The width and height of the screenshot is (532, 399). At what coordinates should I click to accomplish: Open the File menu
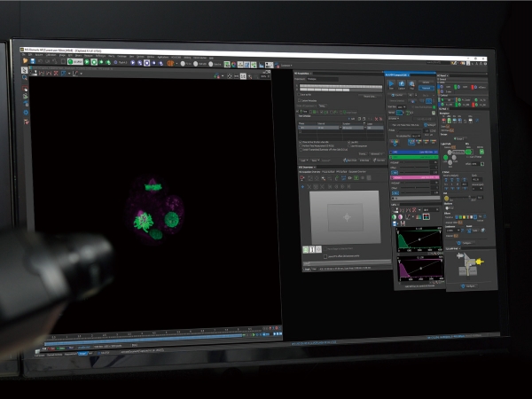[24, 54]
